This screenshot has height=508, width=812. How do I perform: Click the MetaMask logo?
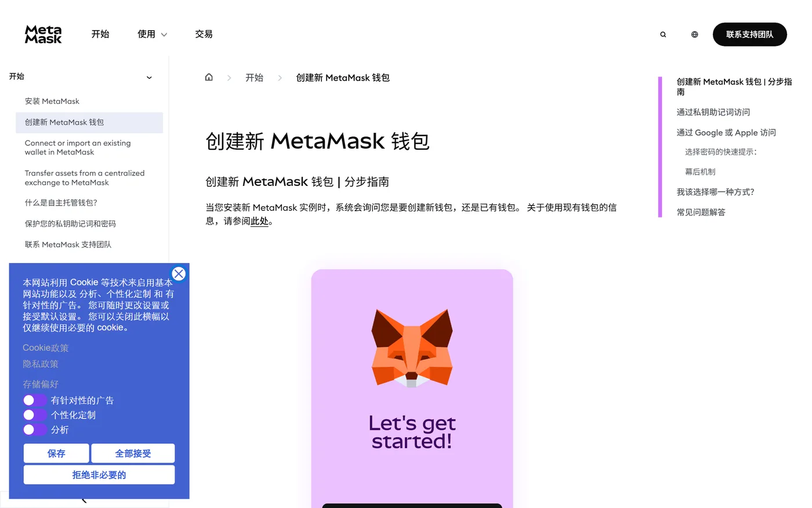(x=43, y=34)
